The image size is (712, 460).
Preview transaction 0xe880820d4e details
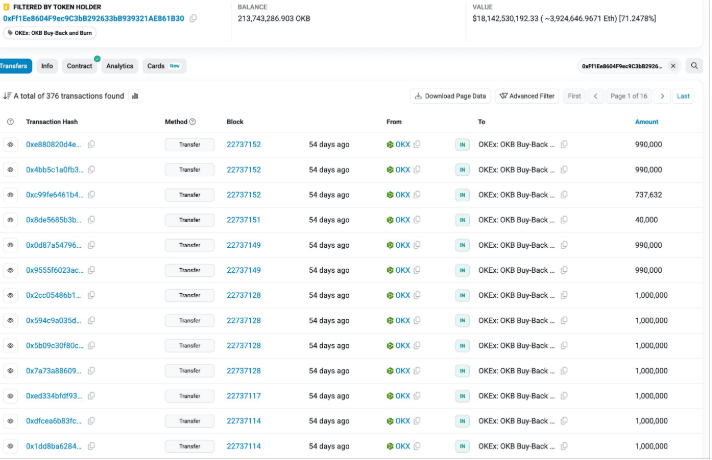10,144
